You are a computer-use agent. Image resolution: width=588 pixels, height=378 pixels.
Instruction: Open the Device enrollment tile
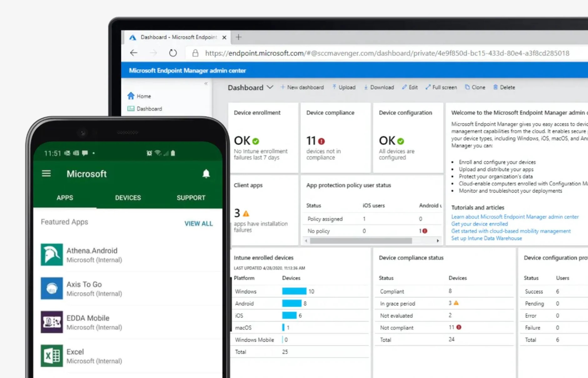pyautogui.click(x=264, y=137)
